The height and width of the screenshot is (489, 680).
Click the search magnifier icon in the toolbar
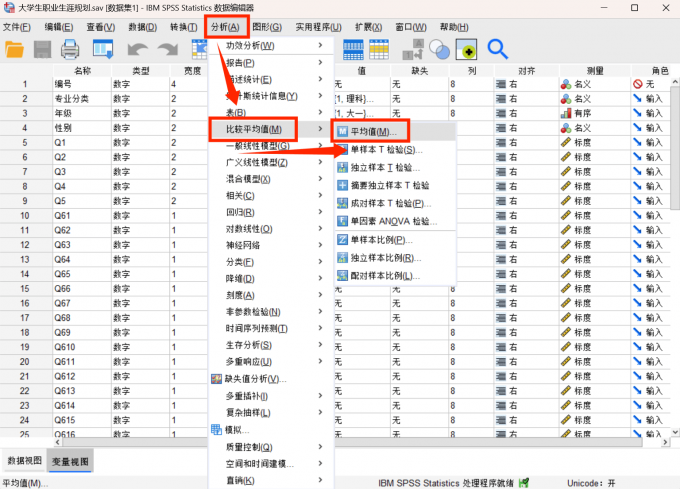497,49
